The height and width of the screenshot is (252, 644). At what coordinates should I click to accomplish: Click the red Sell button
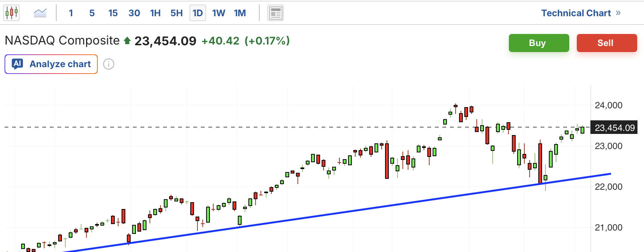[607, 43]
